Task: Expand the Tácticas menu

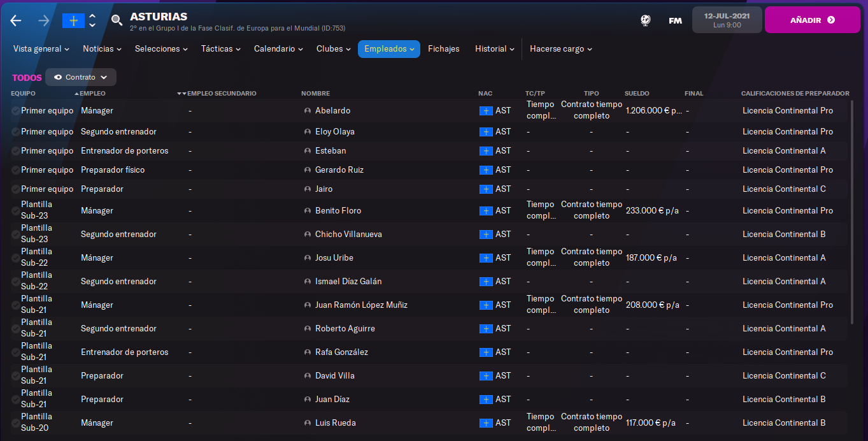Action: pos(221,49)
